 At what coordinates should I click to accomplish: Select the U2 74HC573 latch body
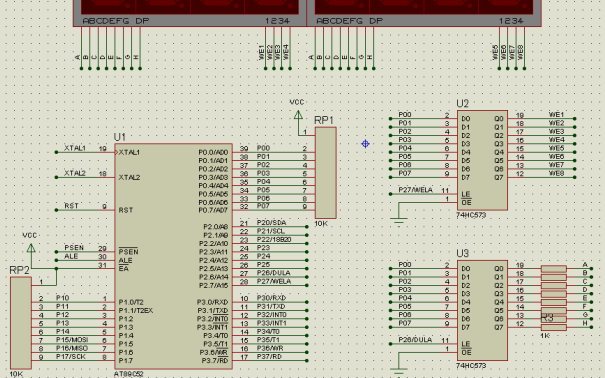coord(482,160)
